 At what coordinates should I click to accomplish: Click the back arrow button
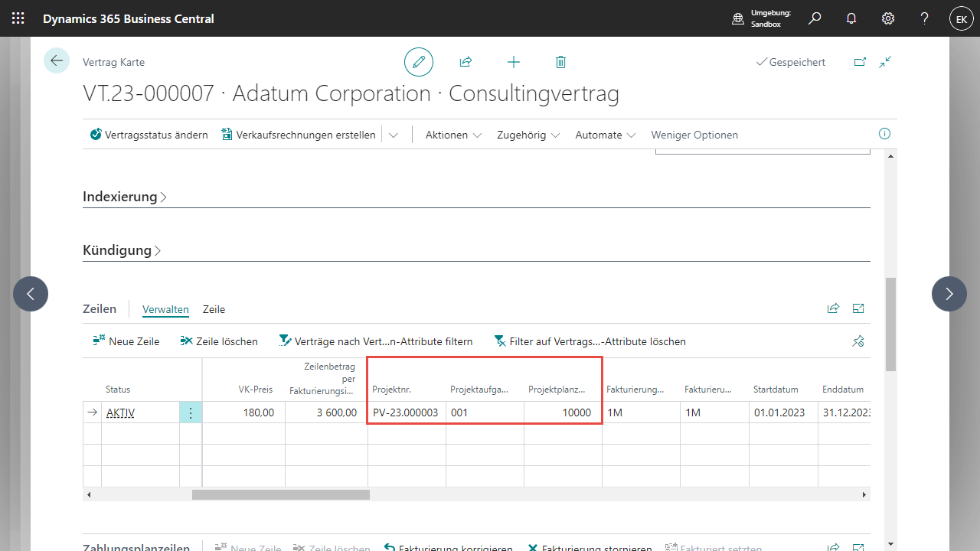57,60
